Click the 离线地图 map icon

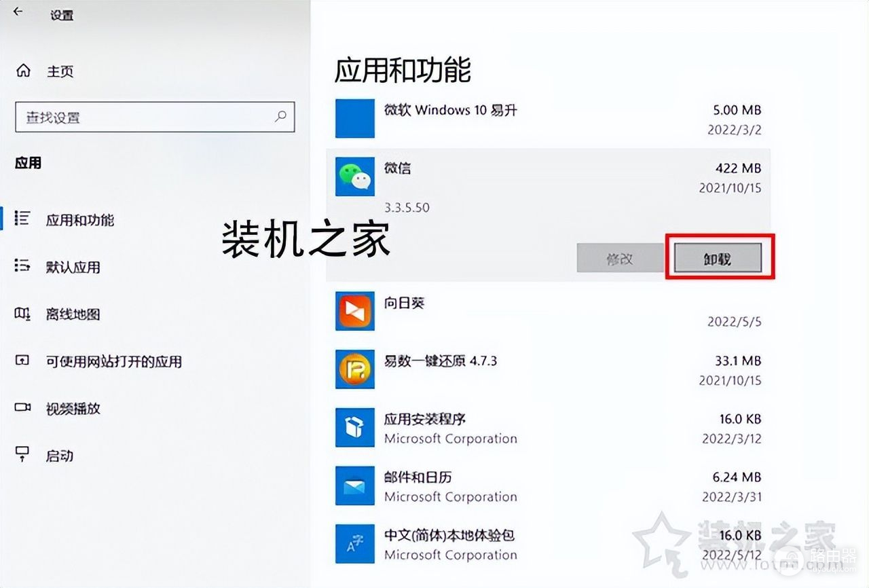point(22,314)
